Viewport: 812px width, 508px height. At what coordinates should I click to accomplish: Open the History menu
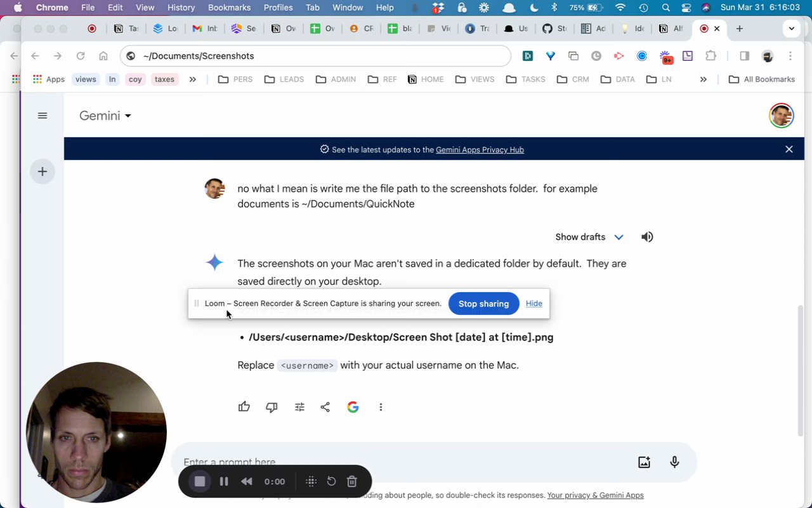[x=181, y=8]
